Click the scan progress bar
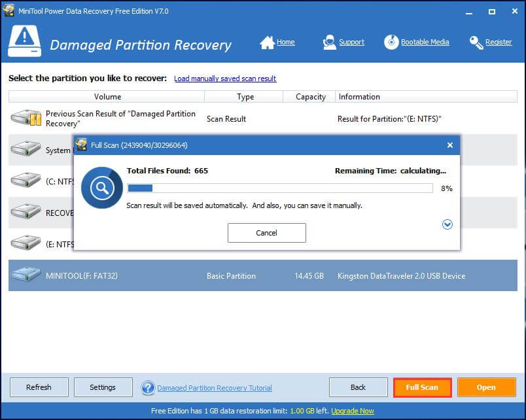Screen dimensions: 526x420 tap(279, 188)
